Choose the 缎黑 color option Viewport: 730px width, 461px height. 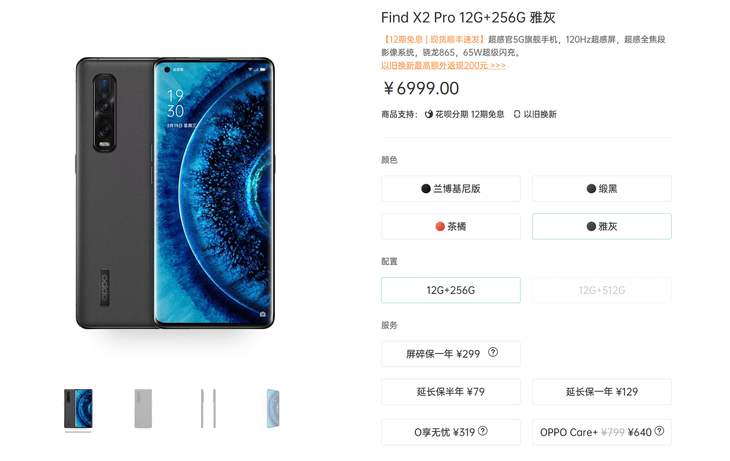point(602,189)
